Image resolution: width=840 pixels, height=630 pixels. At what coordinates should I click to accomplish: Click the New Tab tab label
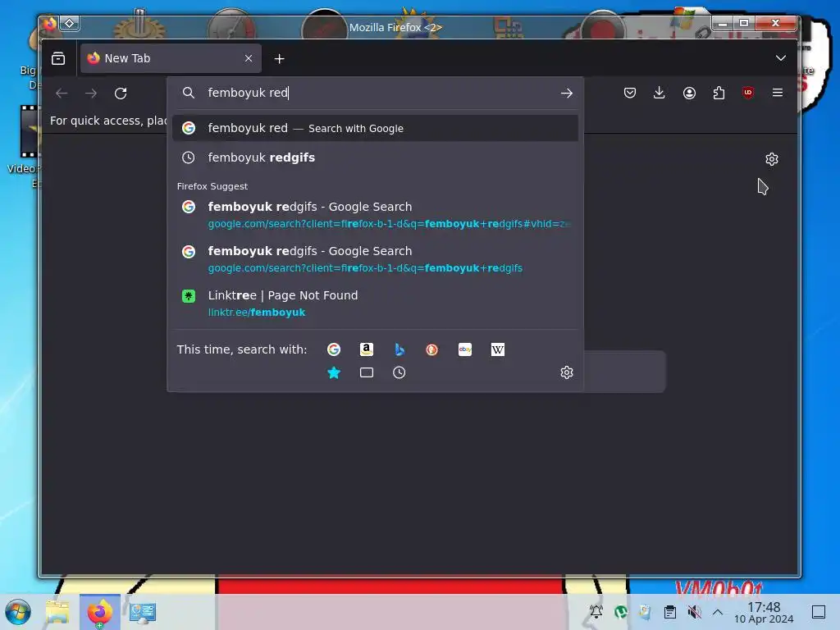[127, 58]
